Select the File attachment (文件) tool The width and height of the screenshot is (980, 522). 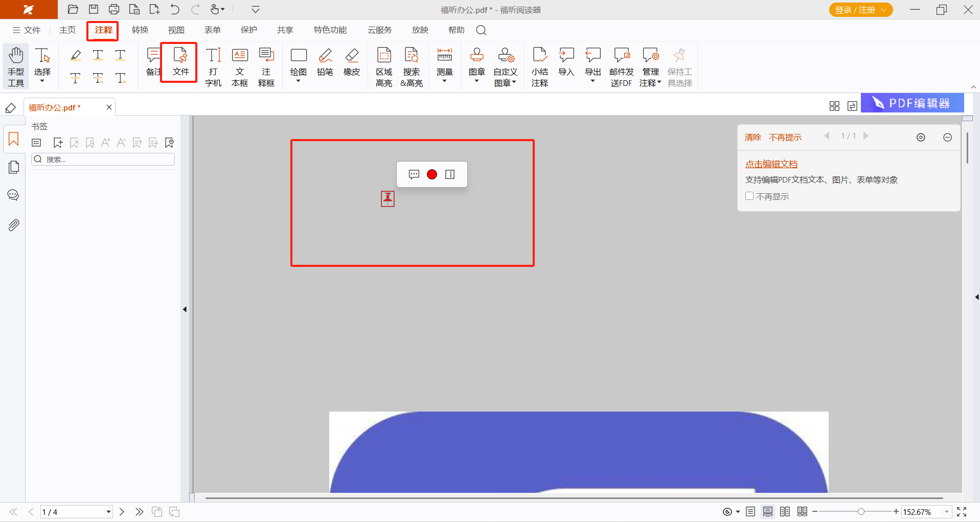(x=180, y=62)
